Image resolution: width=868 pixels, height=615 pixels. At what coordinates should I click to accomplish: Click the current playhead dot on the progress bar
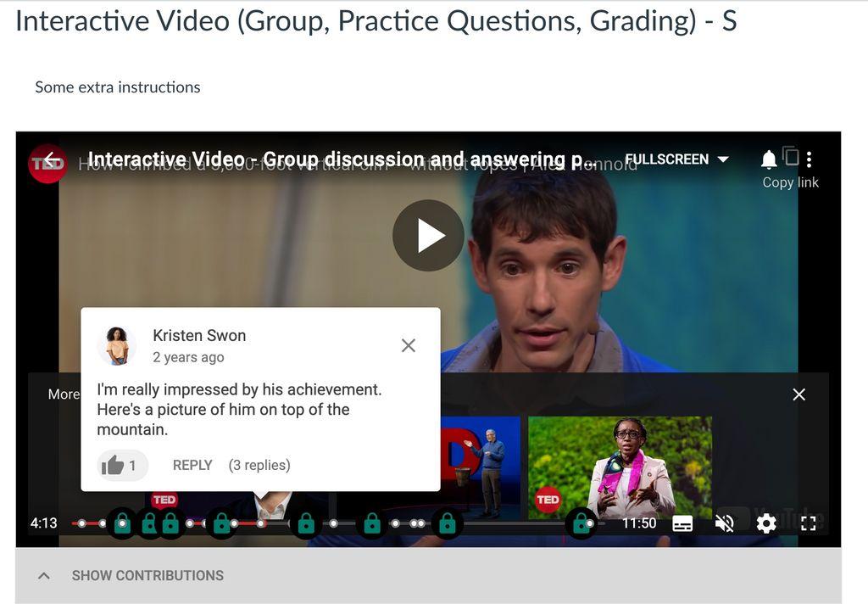261,523
